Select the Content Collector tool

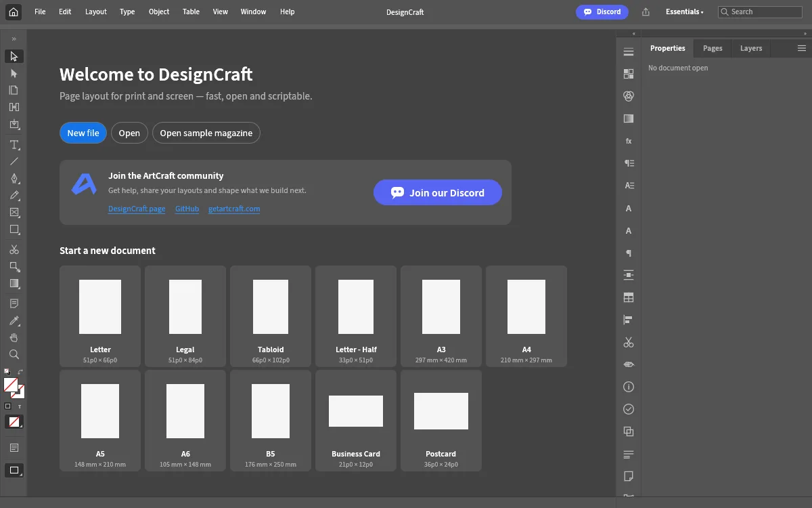(14, 124)
